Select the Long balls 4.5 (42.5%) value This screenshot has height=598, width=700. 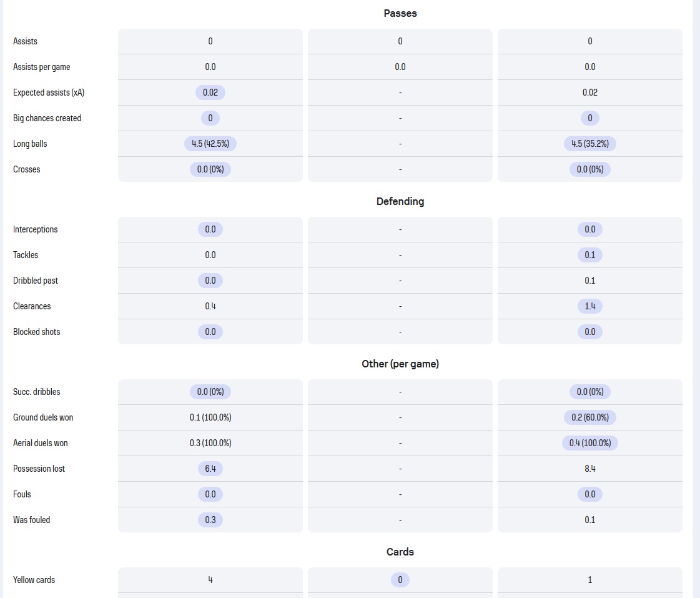[x=210, y=144]
